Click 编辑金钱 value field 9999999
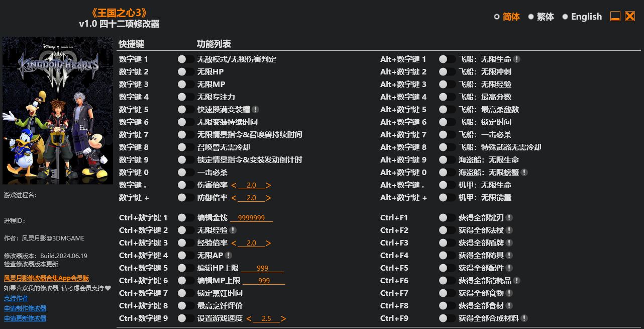Viewport: 644px width, 329px height. tap(251, 218)
